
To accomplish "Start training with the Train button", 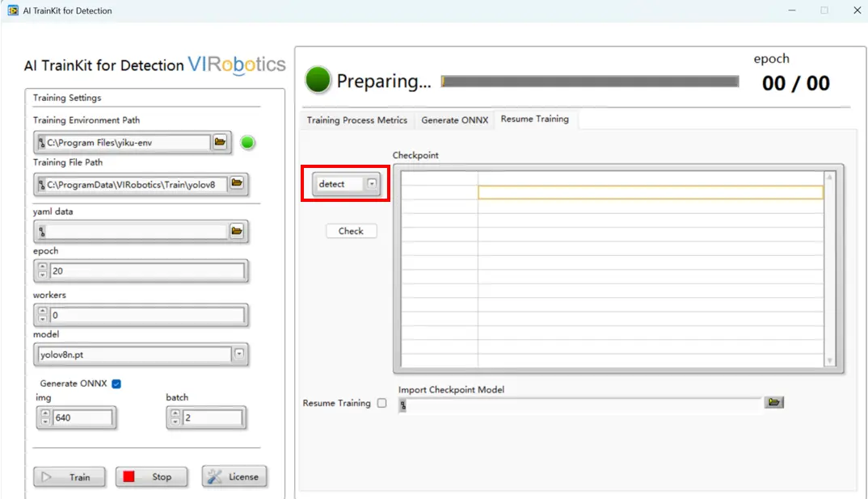I will [x=70, y=476].
